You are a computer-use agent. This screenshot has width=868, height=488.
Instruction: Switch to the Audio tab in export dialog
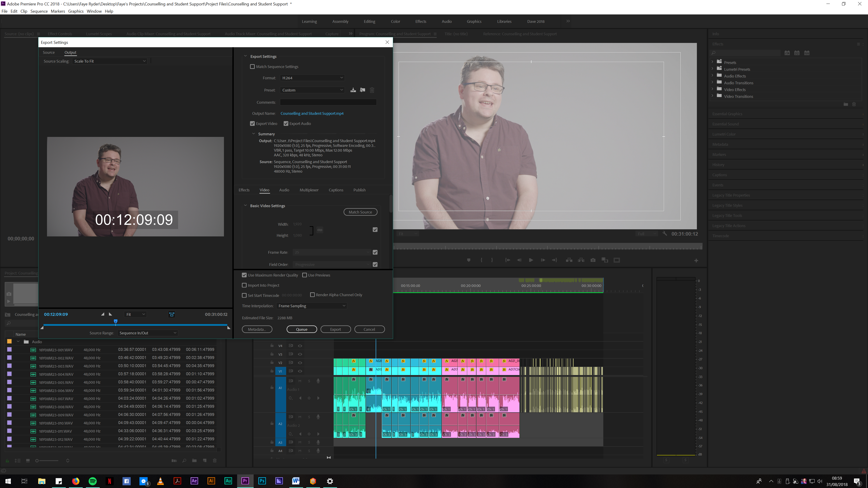[x=284, y=190]
